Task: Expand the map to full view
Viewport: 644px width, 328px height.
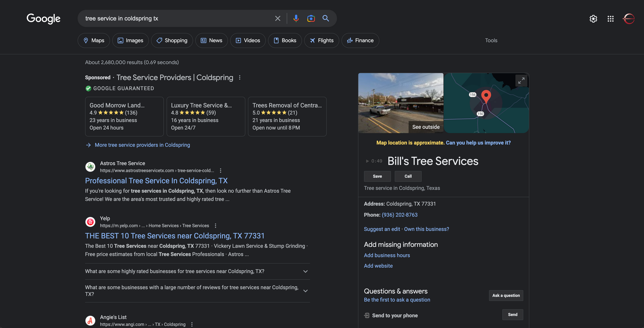Action: tap(521, 81)
